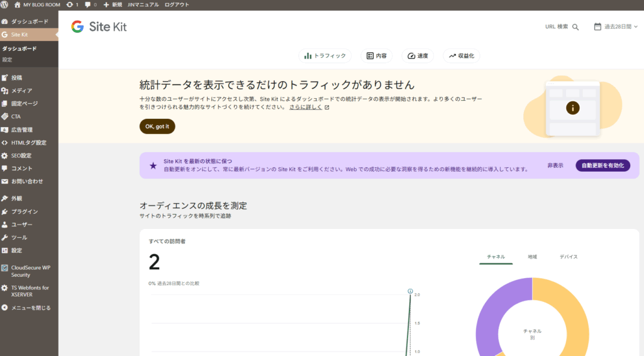Open the date range dropdown for last 28 days

(x=616, y=27)
